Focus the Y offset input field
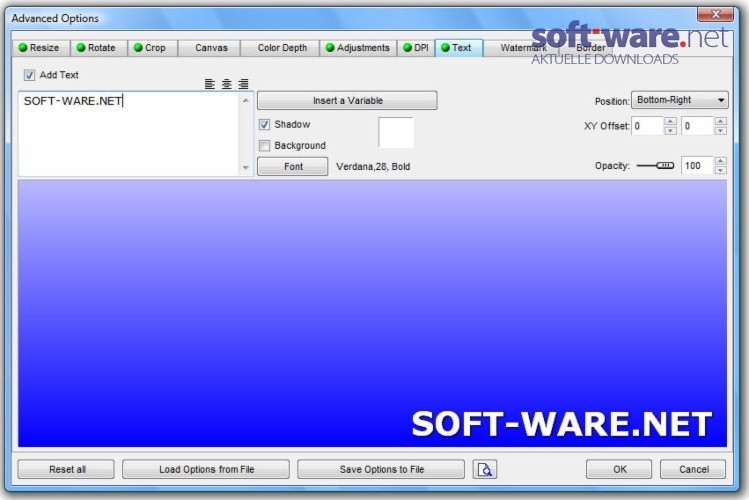Image resolution: width=749 pixels, height=500 pixels. pos(697,126)
